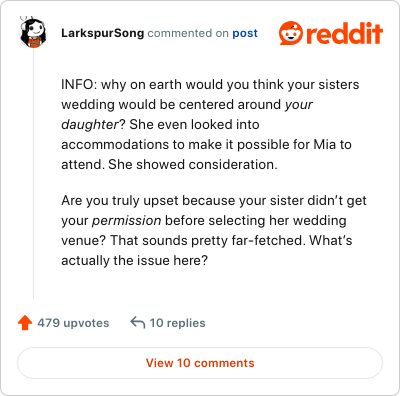This screenshot has height=396, width=400.
Task: Open LarkspurSong's avatar image
Action: 32,32
